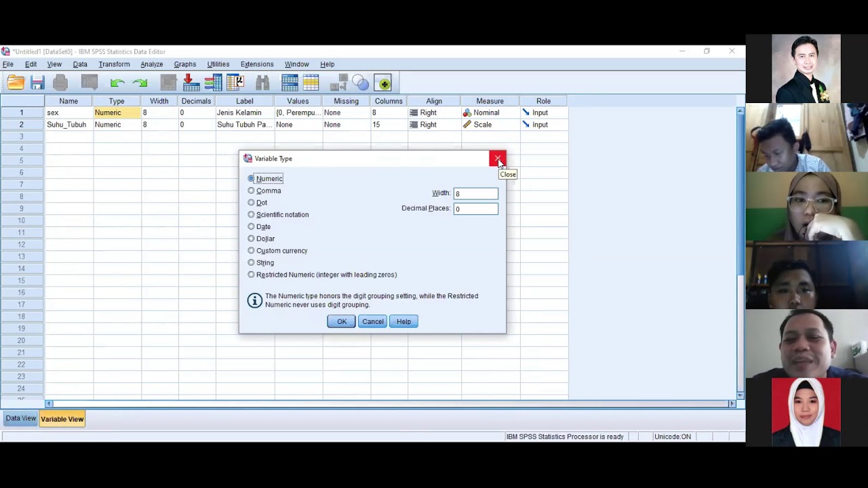Select the Dot radio button
Image resolution: width=868 pixels, height=488 pixels.
251,203
